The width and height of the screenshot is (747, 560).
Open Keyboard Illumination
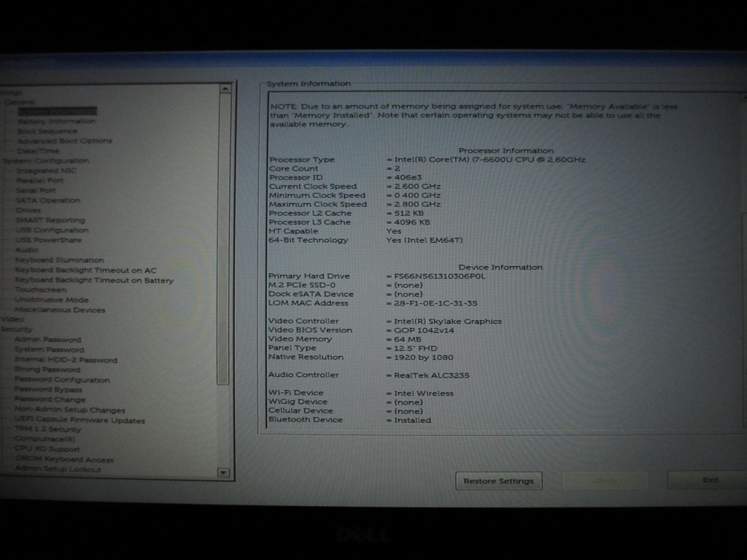click(60, 260)
